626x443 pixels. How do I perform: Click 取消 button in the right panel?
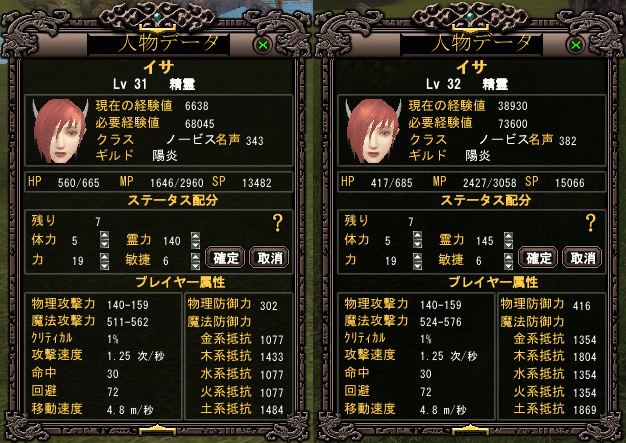click(582, 257)
